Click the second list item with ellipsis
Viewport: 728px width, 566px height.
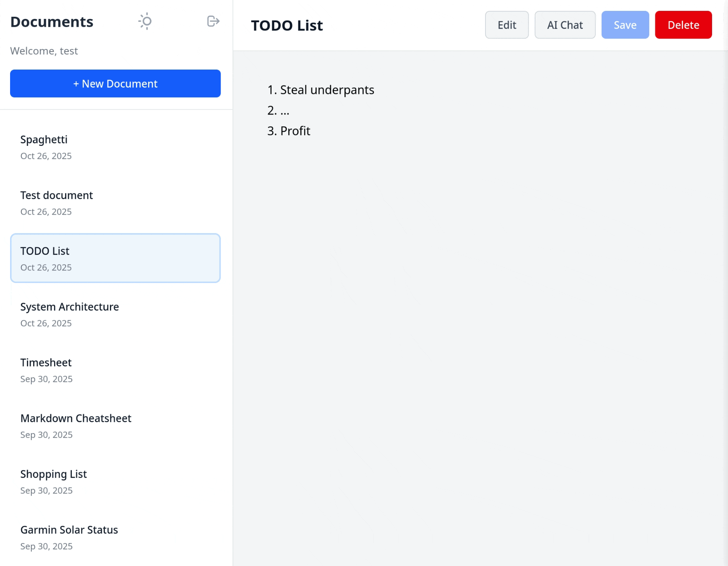pyautogui.click(x=284, y=111)
